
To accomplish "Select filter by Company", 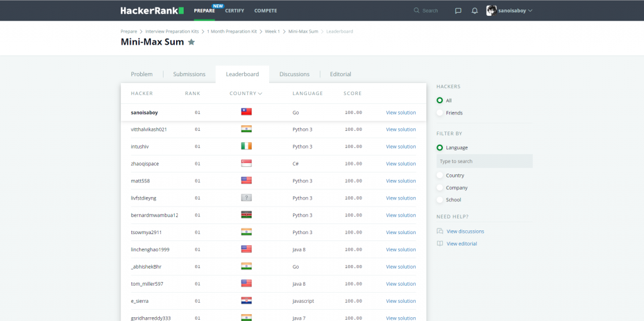I will (440, 188).
